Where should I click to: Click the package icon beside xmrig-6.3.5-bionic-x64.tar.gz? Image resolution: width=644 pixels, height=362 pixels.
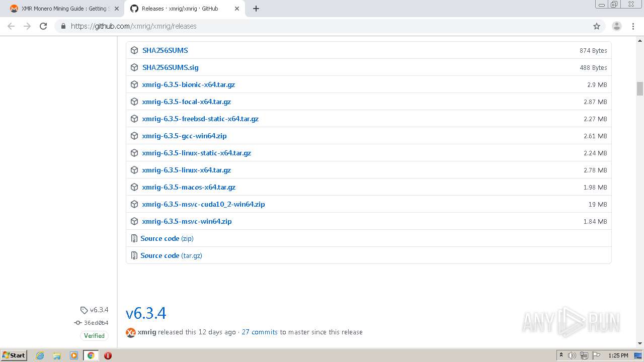(x=134, y=84)
